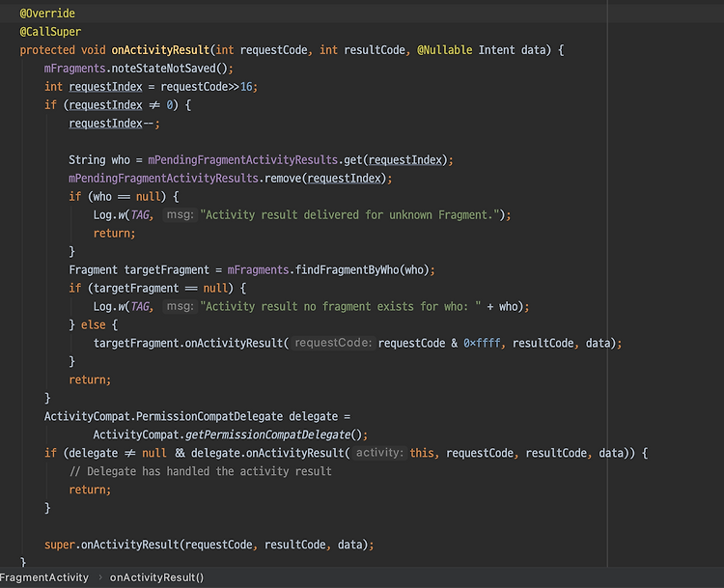This screenshot has width=724, height=588.
Task: Click the activity: parameter hint
Action: [x=379, y=453]
